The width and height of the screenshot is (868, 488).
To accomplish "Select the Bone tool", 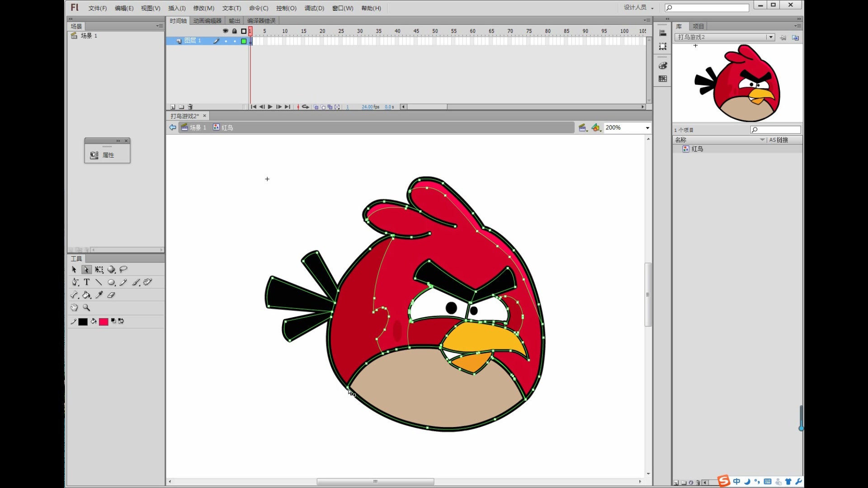I will click(x=75, y=295).
